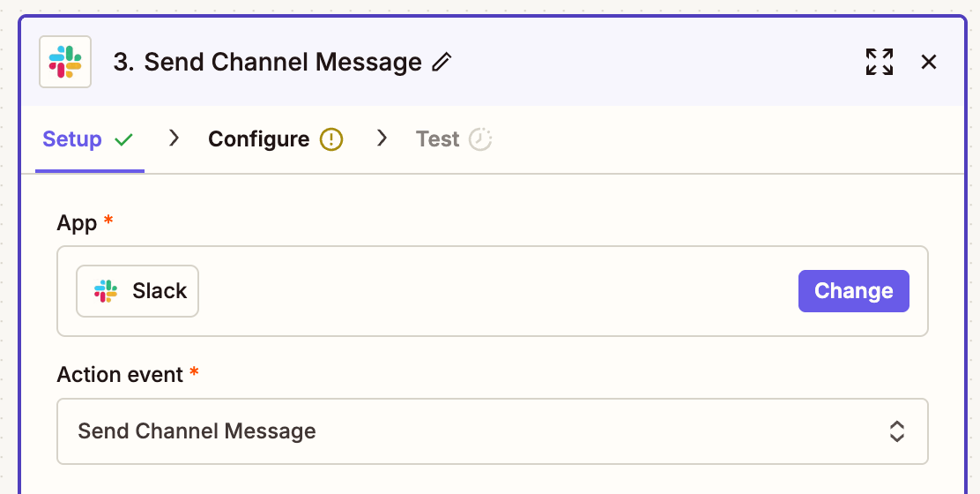Viewport: 980px width, 494px height.
Task: Click the clock icon beside Test
Action: pyautogui.click(x=480, y=139)
